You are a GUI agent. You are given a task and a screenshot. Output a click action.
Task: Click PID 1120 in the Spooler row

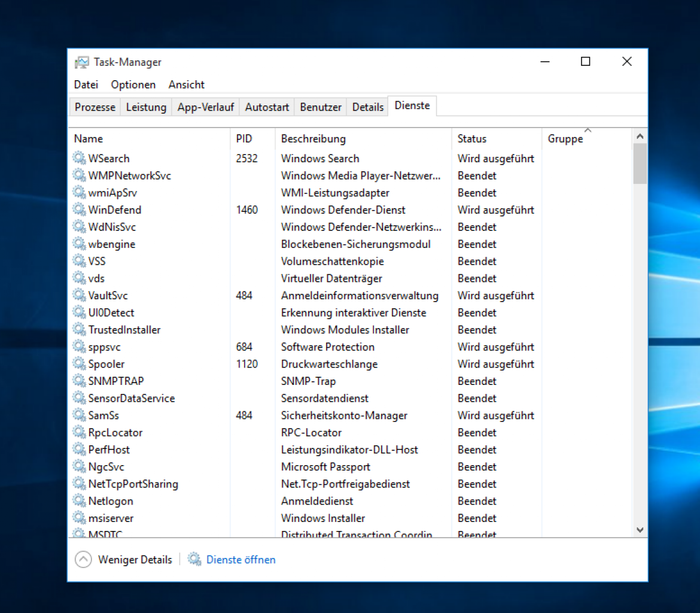247,364
